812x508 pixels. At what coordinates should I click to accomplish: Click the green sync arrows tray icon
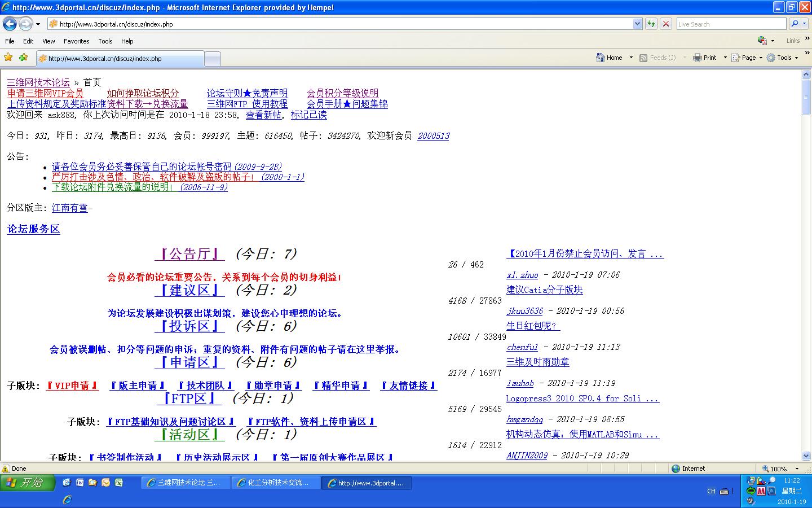(x=751, y=491)
